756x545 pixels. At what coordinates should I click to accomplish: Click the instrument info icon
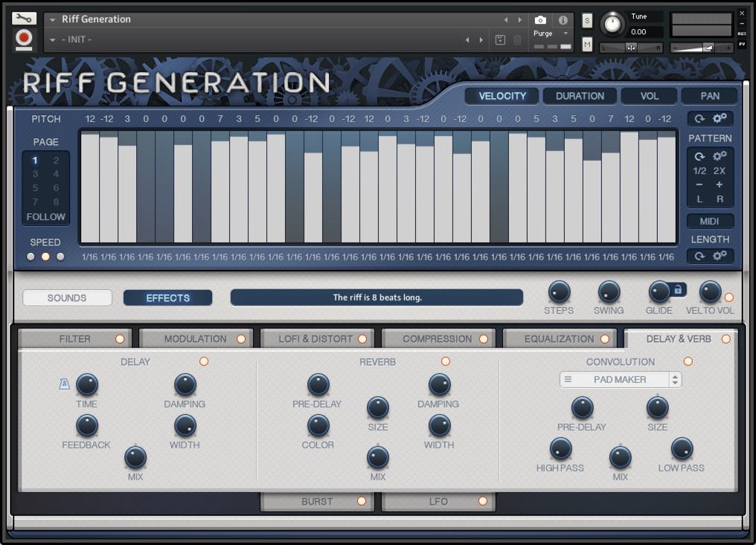(563, 20)
